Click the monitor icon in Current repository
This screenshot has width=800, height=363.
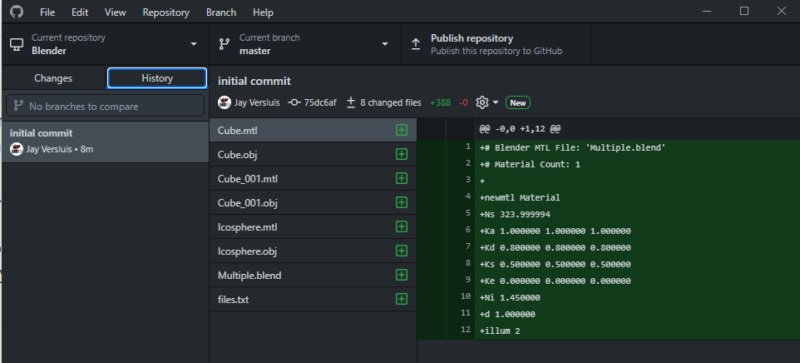coord(16,44)
